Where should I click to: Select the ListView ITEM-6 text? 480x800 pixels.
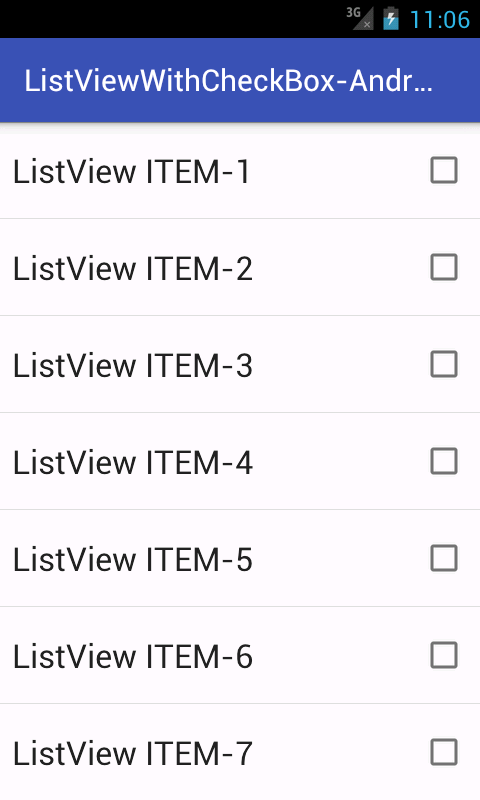pyautogui.click(x=133, y=656)
